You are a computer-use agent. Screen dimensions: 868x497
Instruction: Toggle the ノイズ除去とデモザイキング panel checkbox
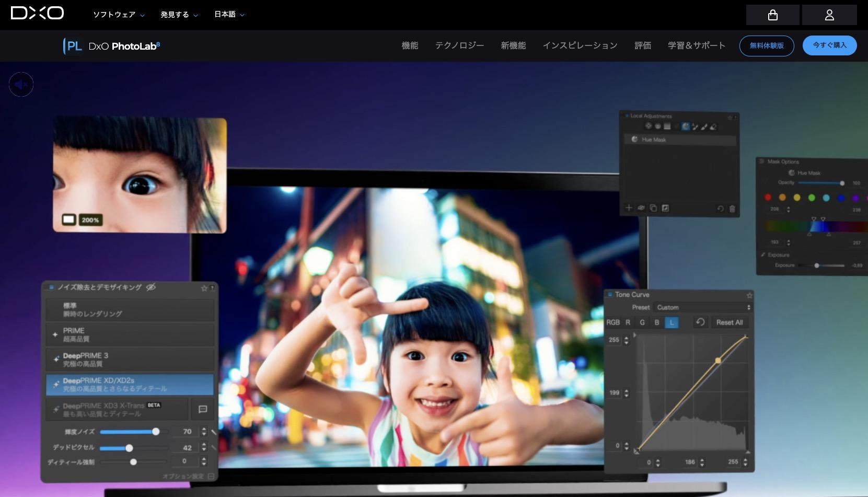(x=51, y=287)
